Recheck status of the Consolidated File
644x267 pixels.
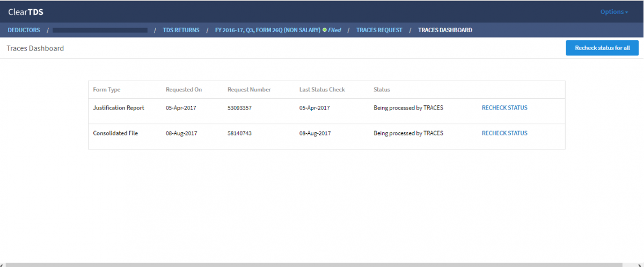[x=504, y=133]
